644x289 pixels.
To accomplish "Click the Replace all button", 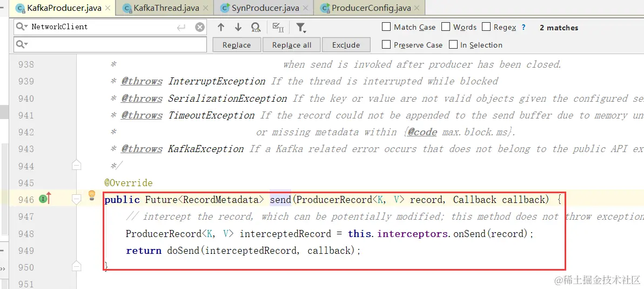I will pos(292,45).
